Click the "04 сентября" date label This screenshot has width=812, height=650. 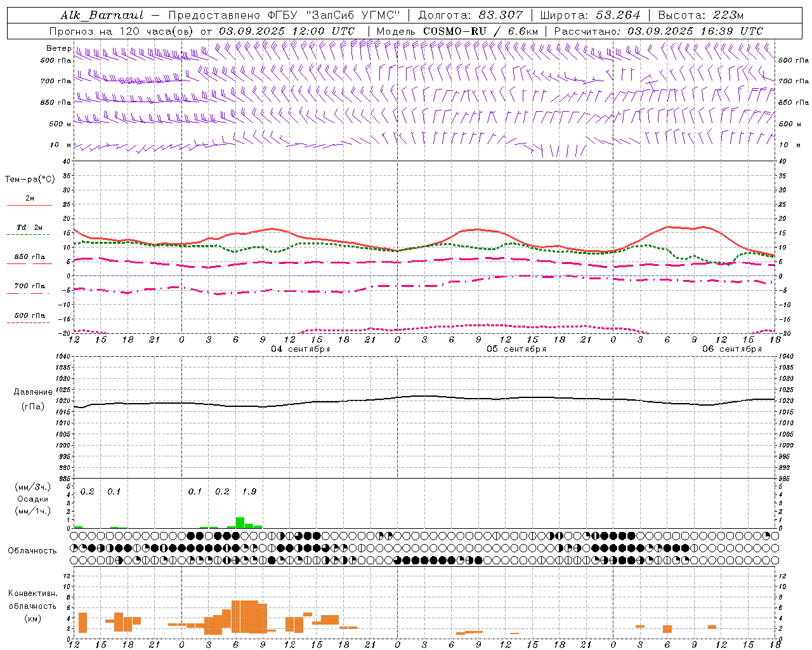pos(301,349)
